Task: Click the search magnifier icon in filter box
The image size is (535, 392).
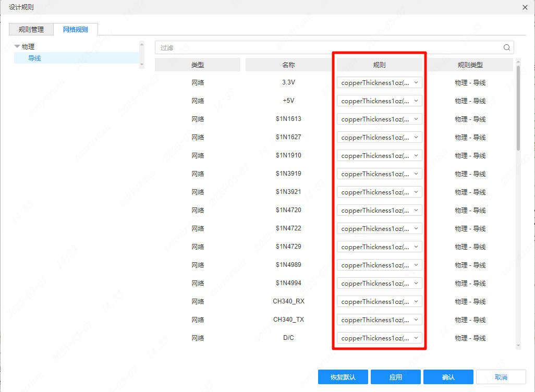Action: (x=506, y=47)
